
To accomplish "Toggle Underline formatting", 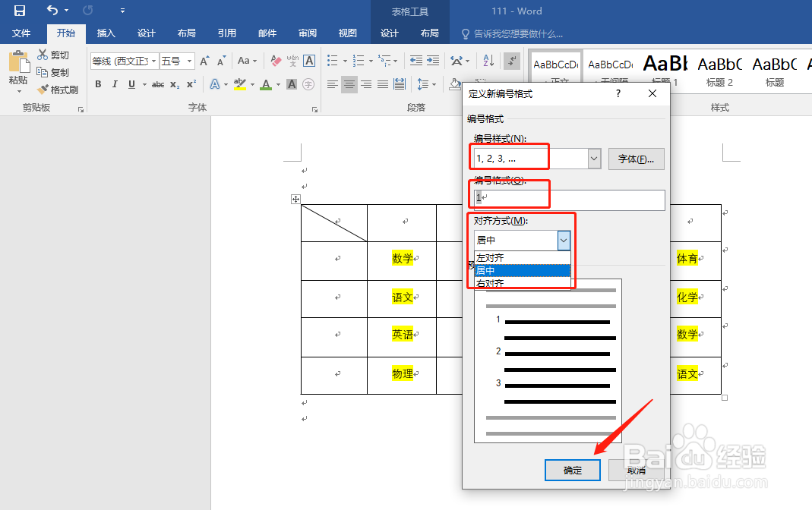I will coord(131,83).
